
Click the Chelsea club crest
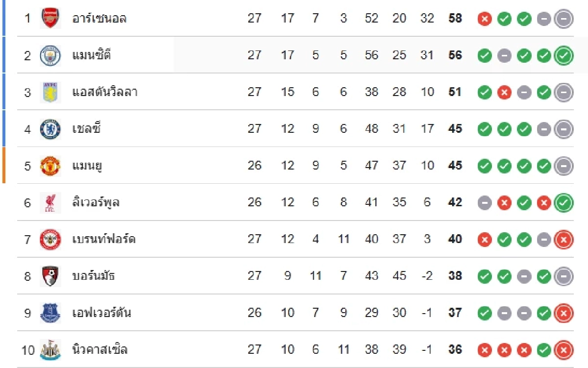click(50, 129)
